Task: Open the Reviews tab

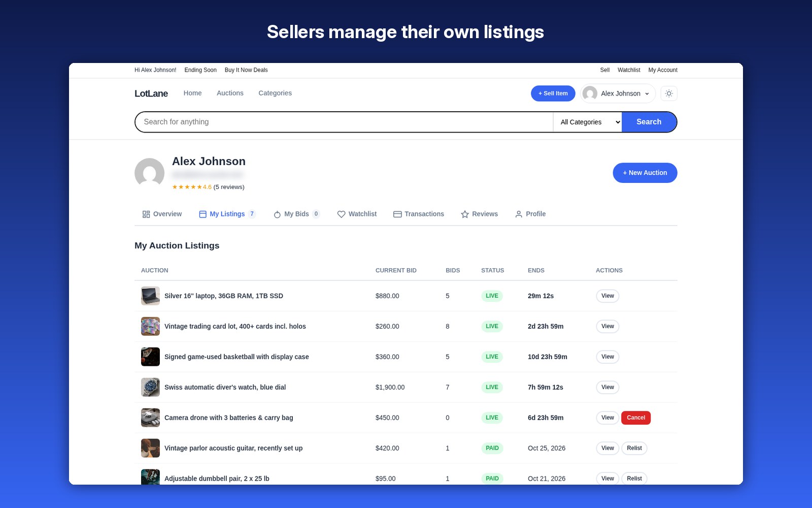Action: click(x=479, y=214)
